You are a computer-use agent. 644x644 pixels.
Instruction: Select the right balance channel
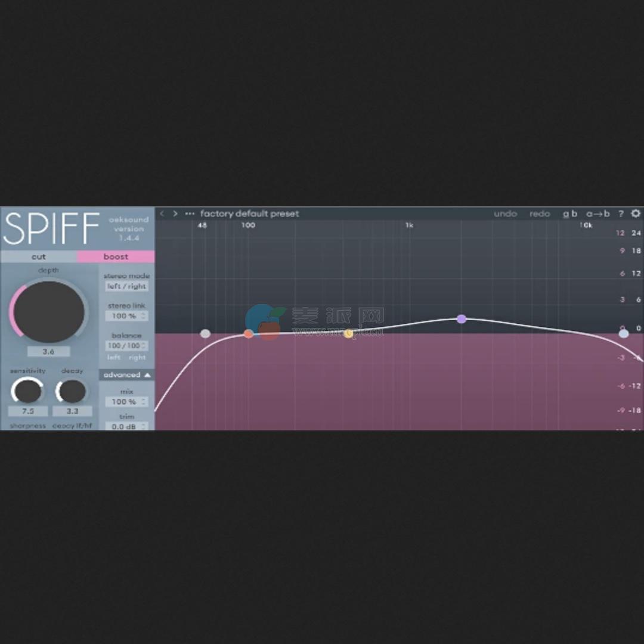point(138,357)
